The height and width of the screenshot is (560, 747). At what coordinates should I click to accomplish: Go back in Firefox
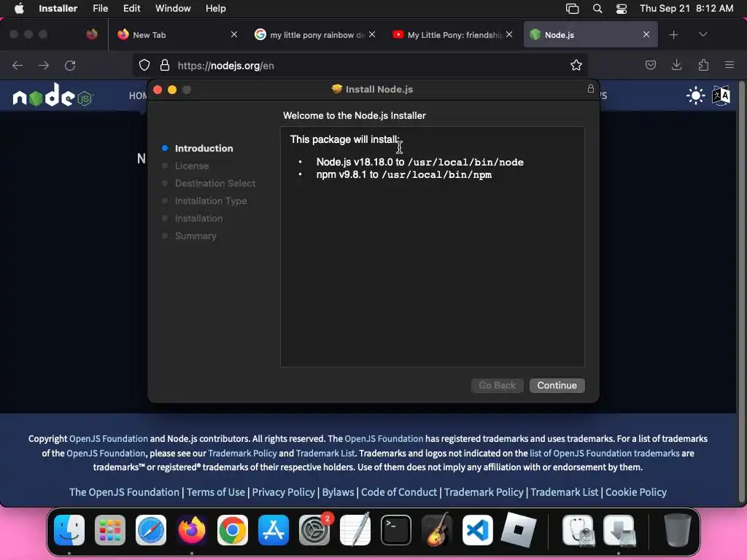click(18, 65)
